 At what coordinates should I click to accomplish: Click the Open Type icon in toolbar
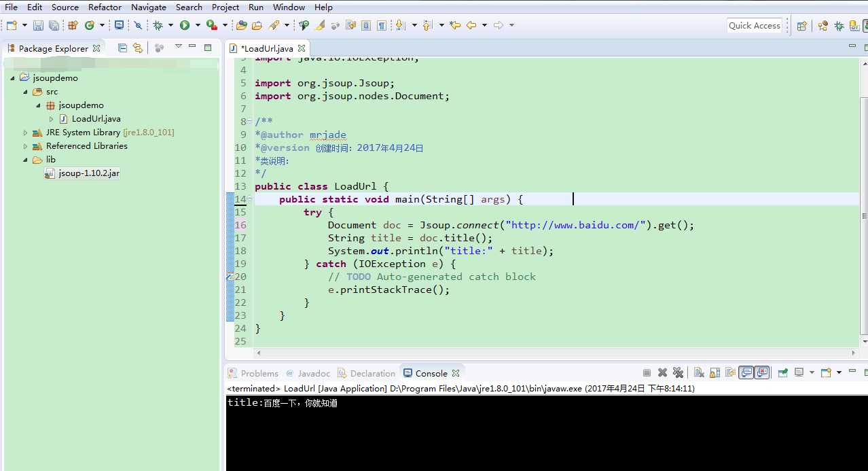click(241, 25)
